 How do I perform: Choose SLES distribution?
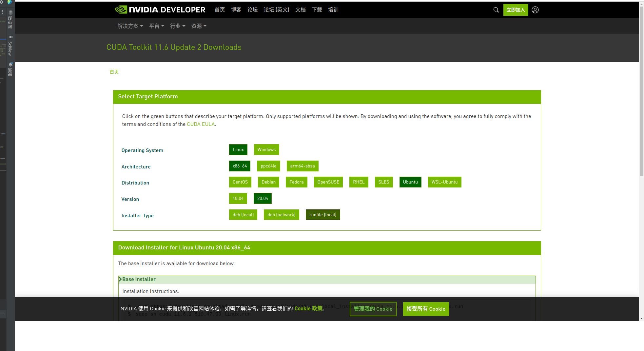click(384, 182)
